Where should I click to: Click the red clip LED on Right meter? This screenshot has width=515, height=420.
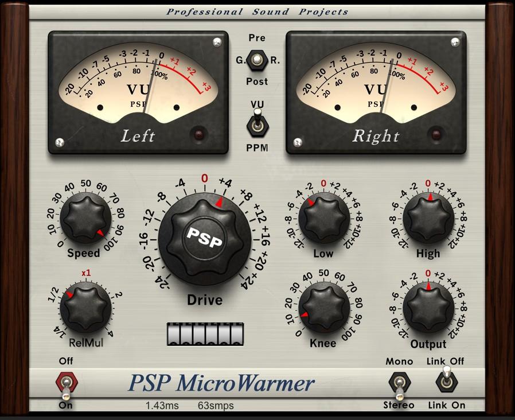(438, 135)
